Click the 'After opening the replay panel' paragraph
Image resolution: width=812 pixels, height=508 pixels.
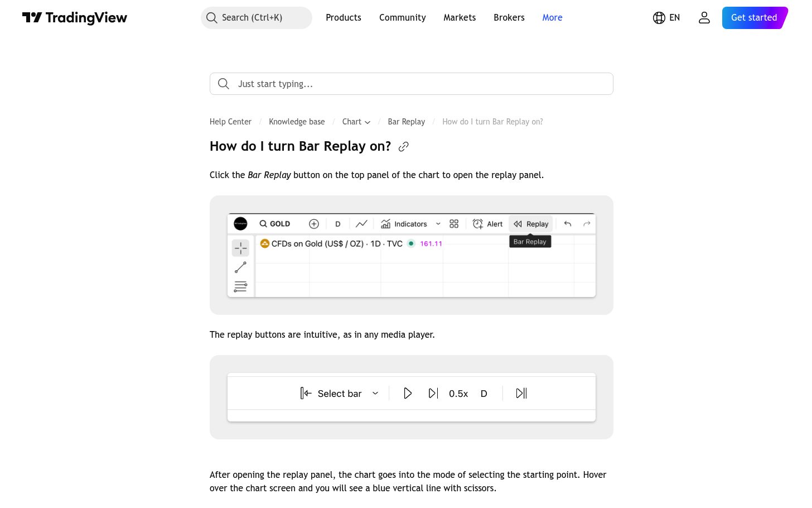pos(408,481)
